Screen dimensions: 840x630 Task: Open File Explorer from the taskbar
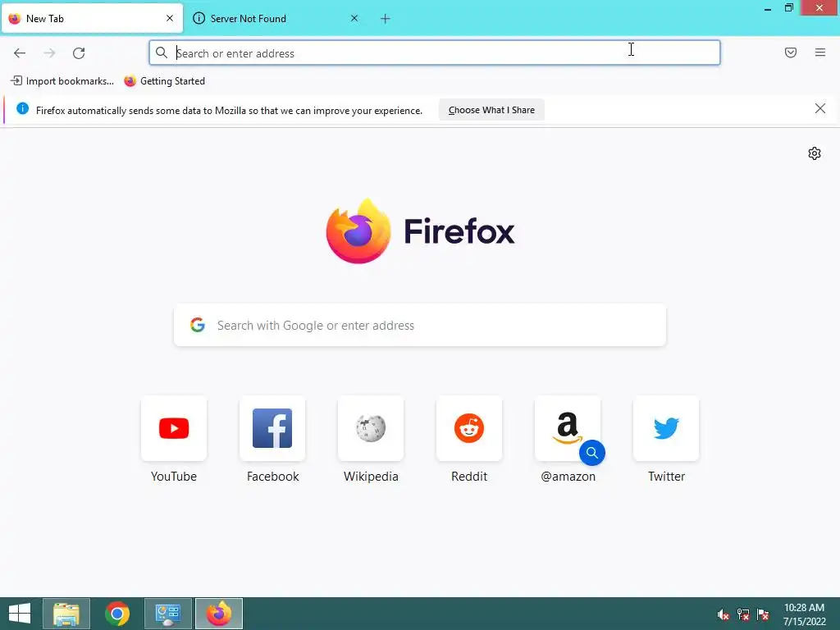[x=66, y=614]
